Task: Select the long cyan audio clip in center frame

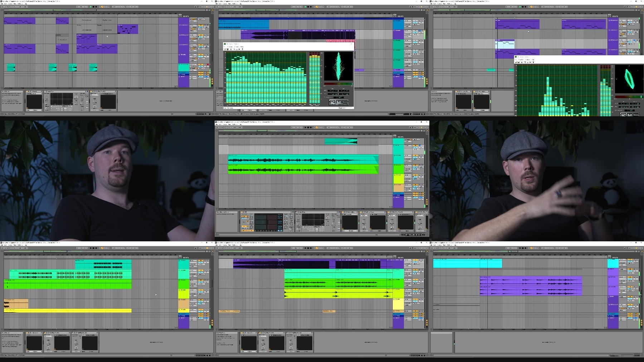Action: (x=303, y=160)
